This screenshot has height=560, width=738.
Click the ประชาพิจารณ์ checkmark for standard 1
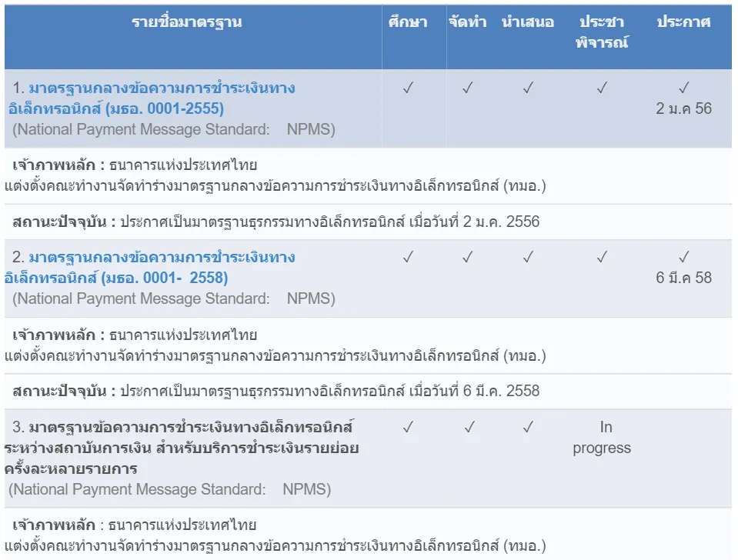[602, 88]
